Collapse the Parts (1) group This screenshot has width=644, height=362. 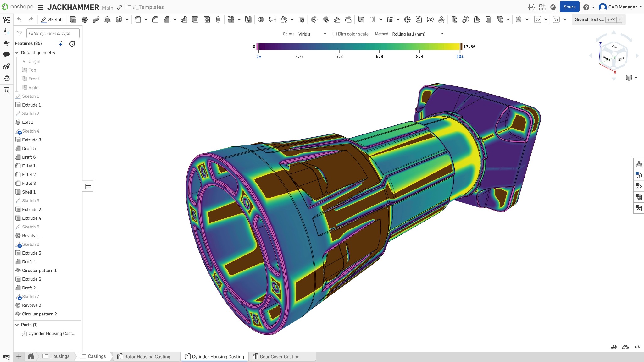point(17,325)
